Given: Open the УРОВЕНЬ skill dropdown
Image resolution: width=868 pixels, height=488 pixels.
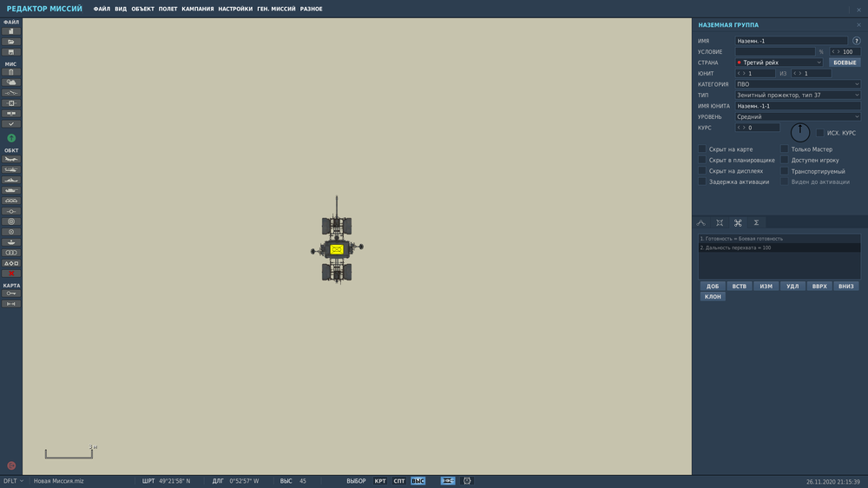Looking at the screenshot, I should coord(798,117).
